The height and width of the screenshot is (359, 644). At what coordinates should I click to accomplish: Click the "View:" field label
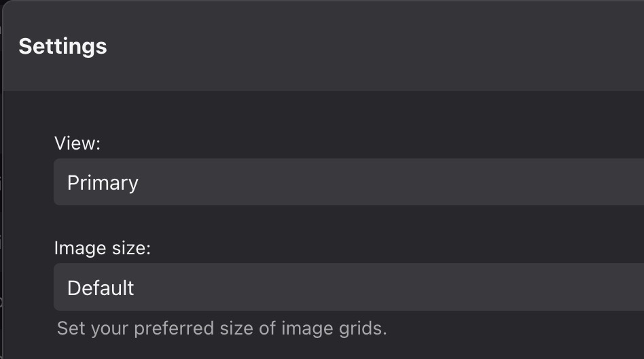[x=77, y=143]
